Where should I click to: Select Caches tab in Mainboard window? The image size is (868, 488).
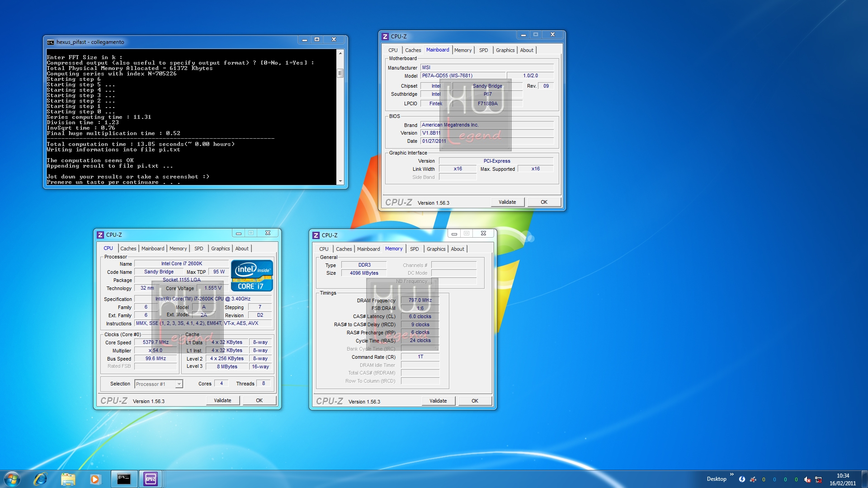(x=413, y=50)
